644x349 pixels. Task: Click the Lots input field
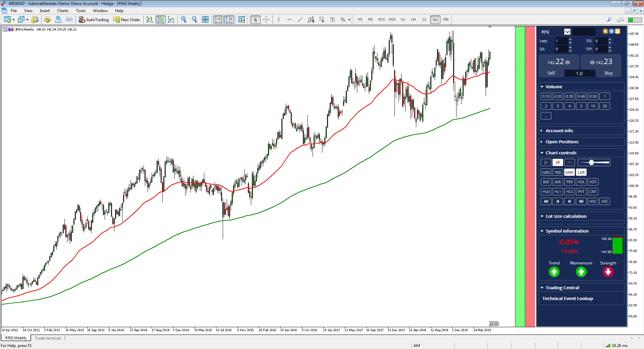click(561, 41)
